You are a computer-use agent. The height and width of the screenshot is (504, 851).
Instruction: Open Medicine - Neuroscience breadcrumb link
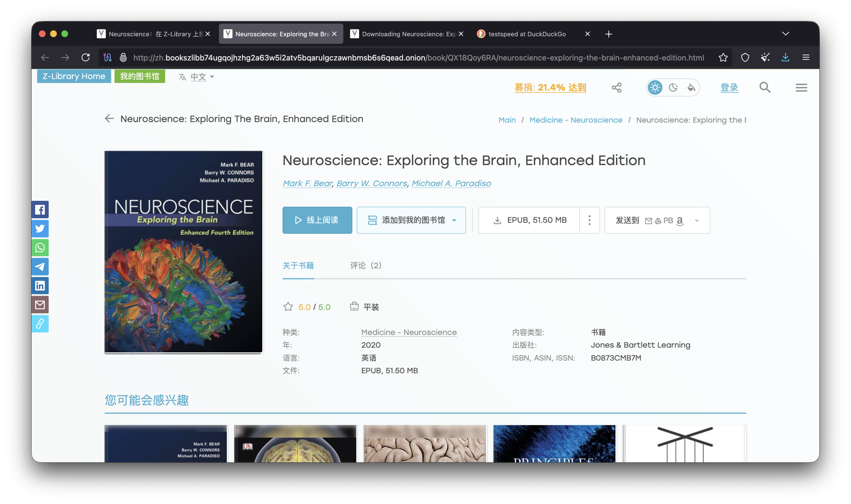tap(576, 120)
